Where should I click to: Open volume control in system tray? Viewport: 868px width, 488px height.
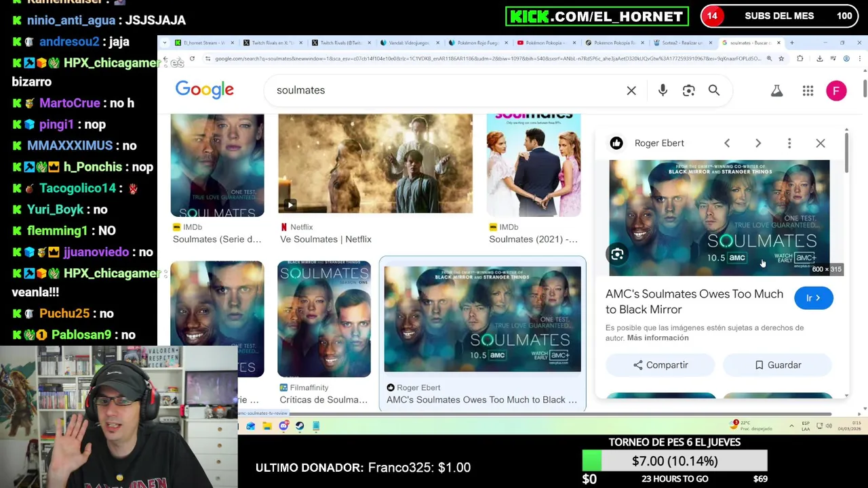[829, 426]
